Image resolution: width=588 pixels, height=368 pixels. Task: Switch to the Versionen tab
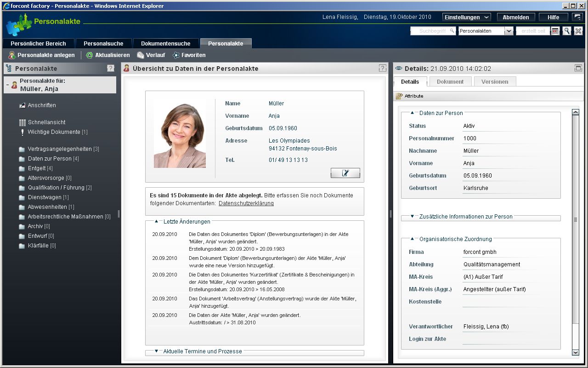coord(495,81)
